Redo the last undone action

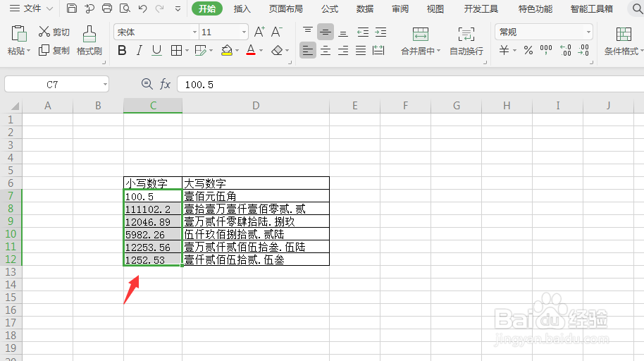160,8
